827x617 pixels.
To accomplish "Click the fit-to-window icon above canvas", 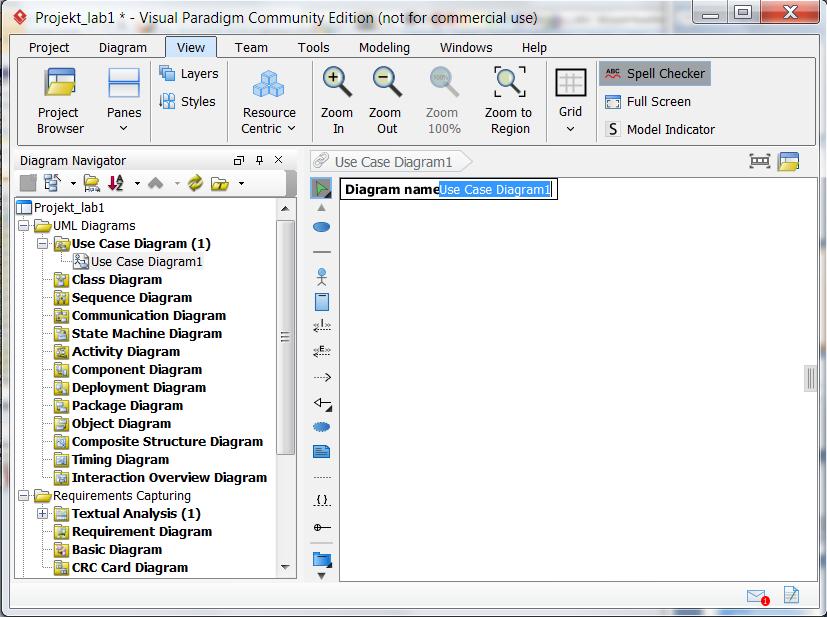I will (x=759, y=161).
